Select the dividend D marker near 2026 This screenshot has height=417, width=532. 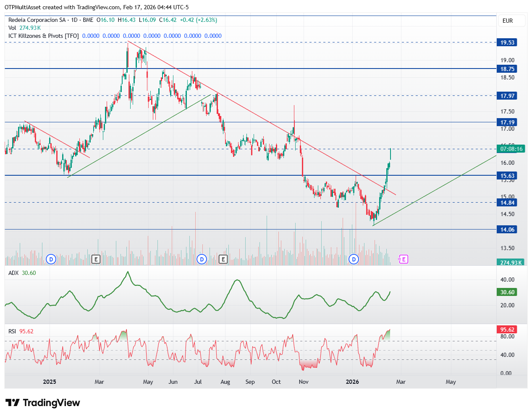[354, 259]
